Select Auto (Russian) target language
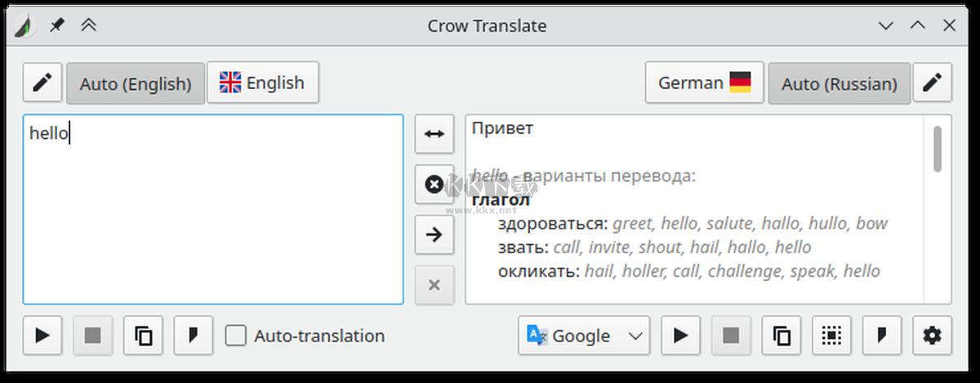Viewport: 980px width, 383px height. (839, 83)
